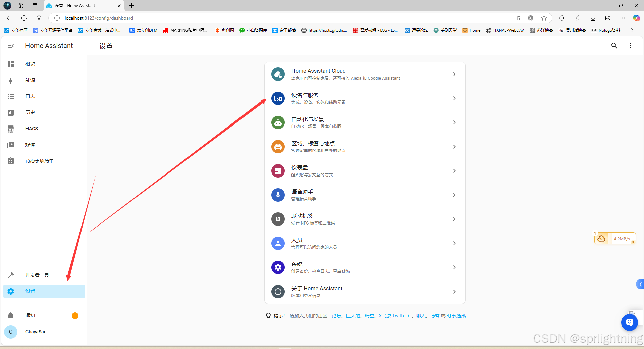
Task: Click the browser address bar URL
Action: [x=99, y=18]
